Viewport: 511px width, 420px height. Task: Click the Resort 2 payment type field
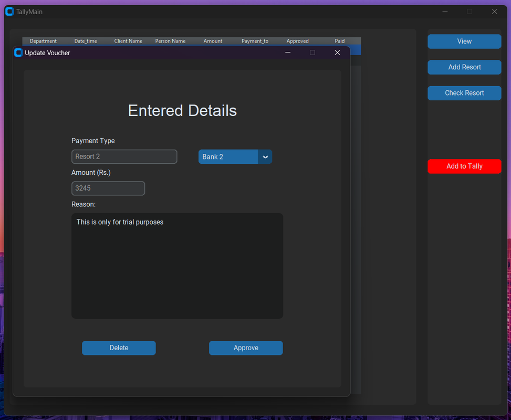tap(124, 156)
